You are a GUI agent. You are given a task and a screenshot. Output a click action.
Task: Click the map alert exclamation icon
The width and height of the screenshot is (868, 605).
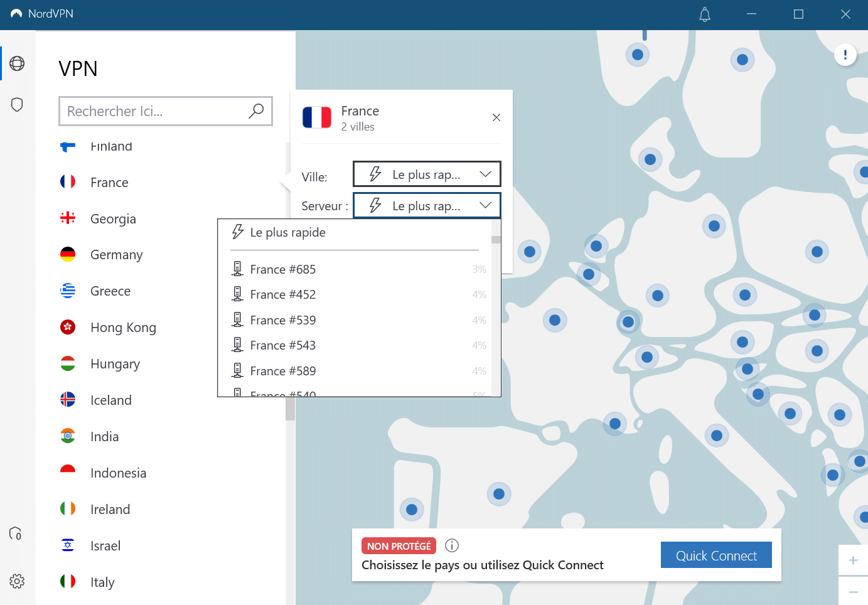pyautogui.click(x=845, y=55)
